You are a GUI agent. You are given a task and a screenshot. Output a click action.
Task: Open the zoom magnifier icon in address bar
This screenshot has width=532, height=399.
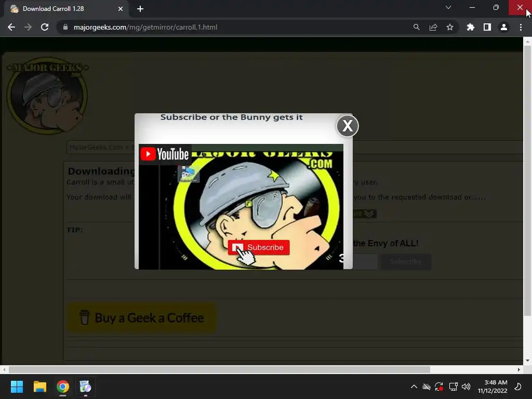(416, 27)
